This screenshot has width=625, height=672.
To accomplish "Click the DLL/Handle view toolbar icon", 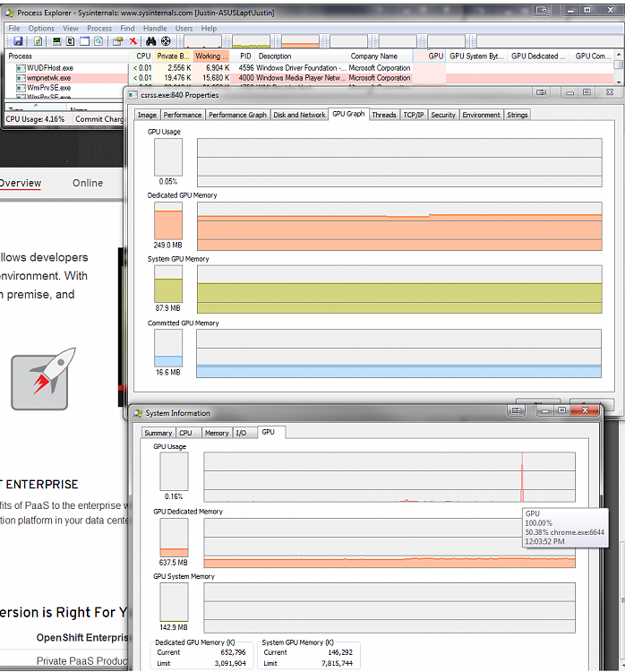I will coord(98,40).
